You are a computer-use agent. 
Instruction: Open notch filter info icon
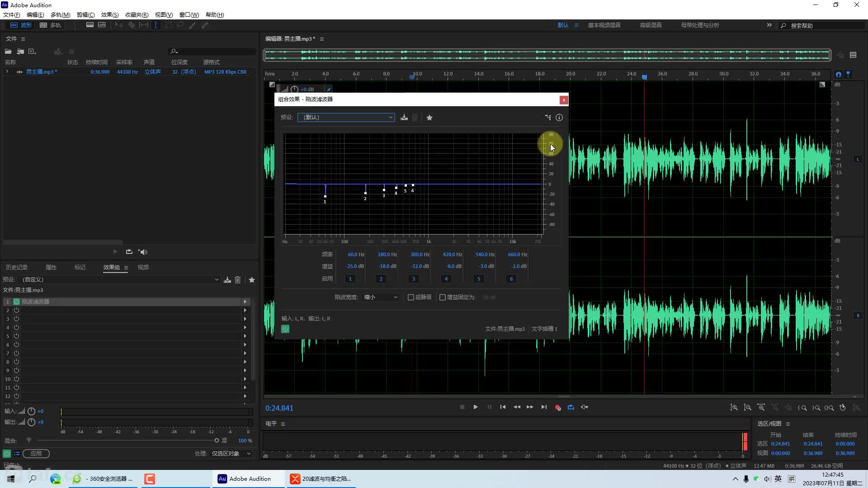coord(559,117)
